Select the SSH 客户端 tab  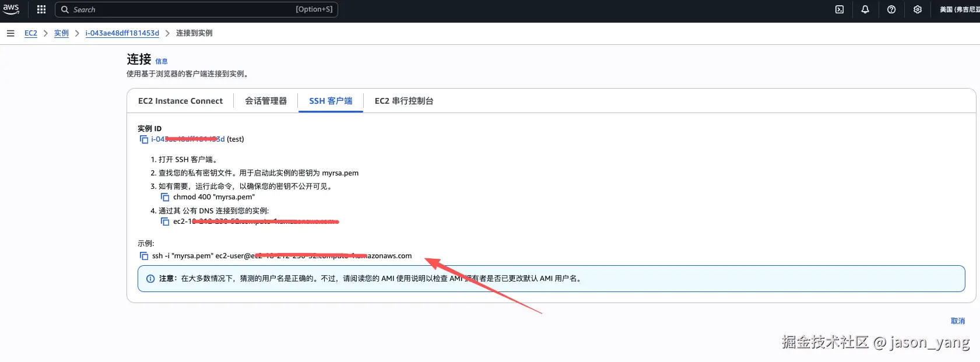[x=331, y=101]
